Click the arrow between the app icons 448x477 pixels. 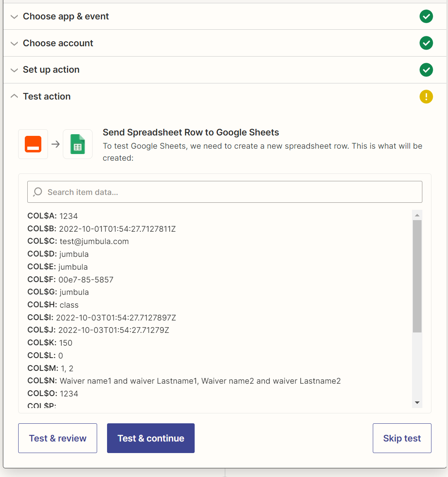pos(55,144)
